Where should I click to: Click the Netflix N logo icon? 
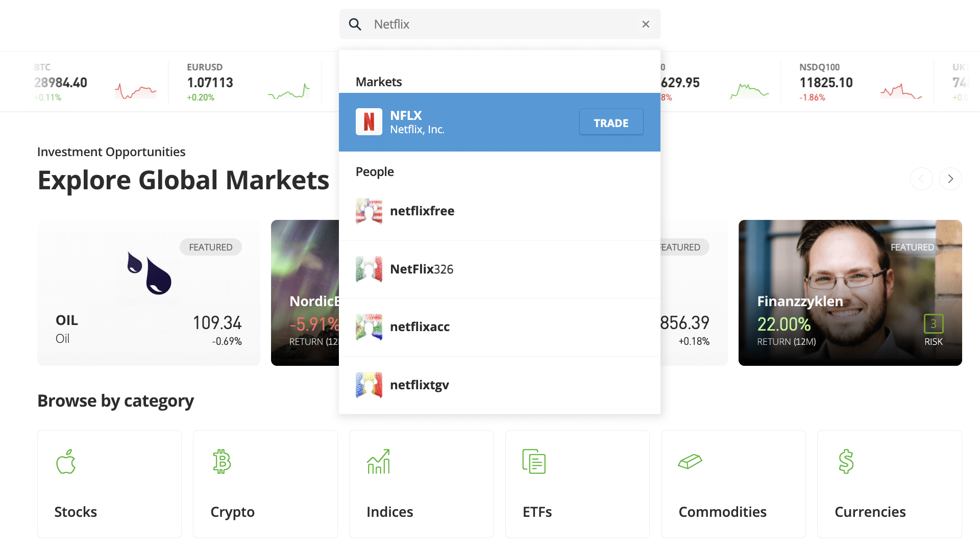coord(369,122)
